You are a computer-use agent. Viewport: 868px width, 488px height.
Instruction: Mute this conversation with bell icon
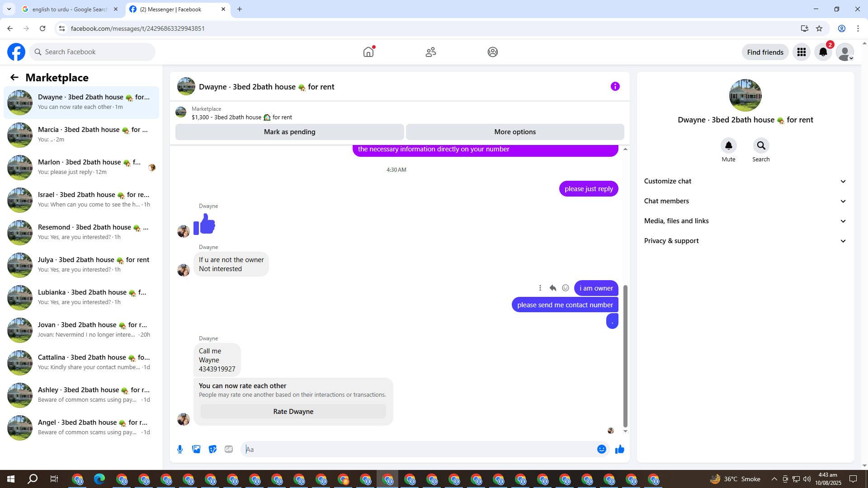[x=728, y=145]
